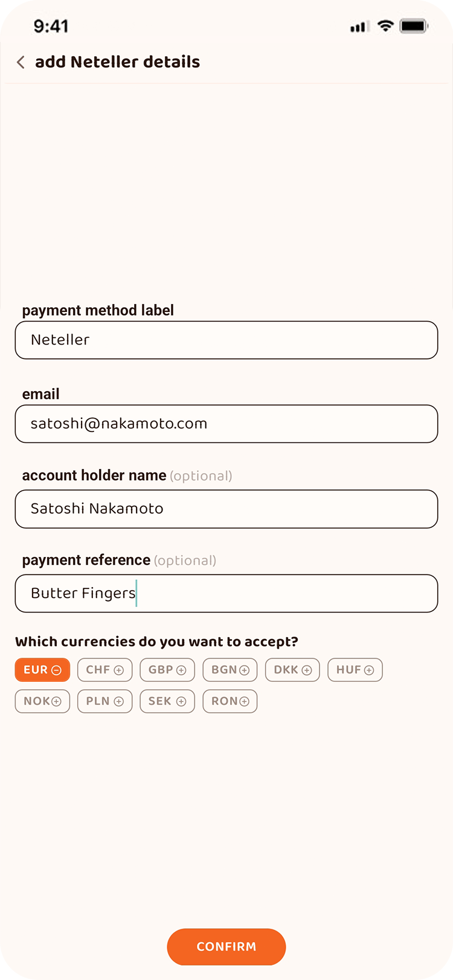Viewport: 453px width, 980px height.
Task: Enable the NOK currency chip
Action: click(42, 701)
